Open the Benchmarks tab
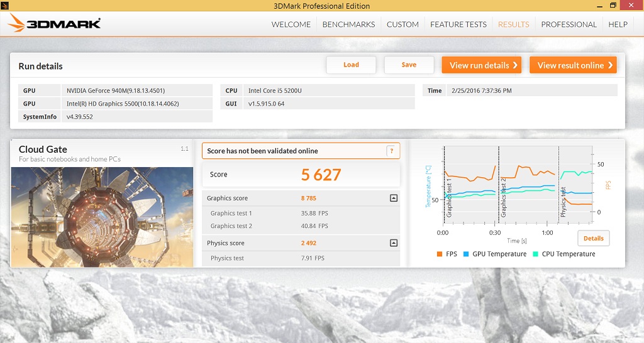 [x=348, y=24]
